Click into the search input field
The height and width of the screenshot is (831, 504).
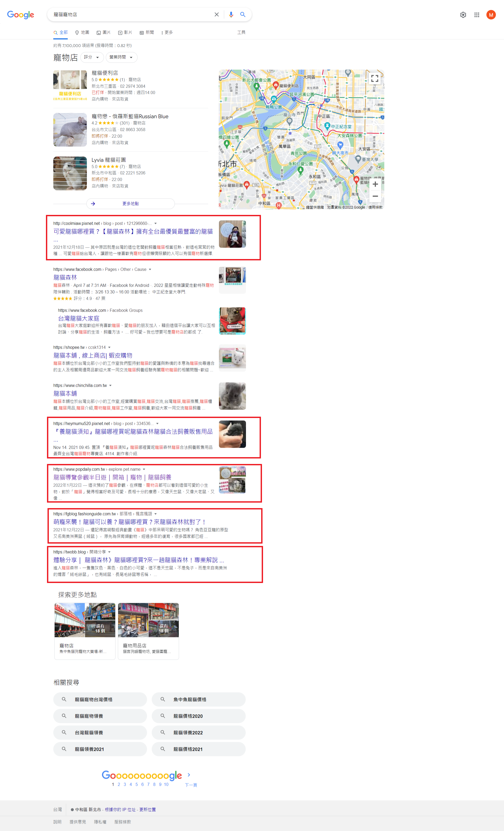pyautogui.click(x=132, y=14)
